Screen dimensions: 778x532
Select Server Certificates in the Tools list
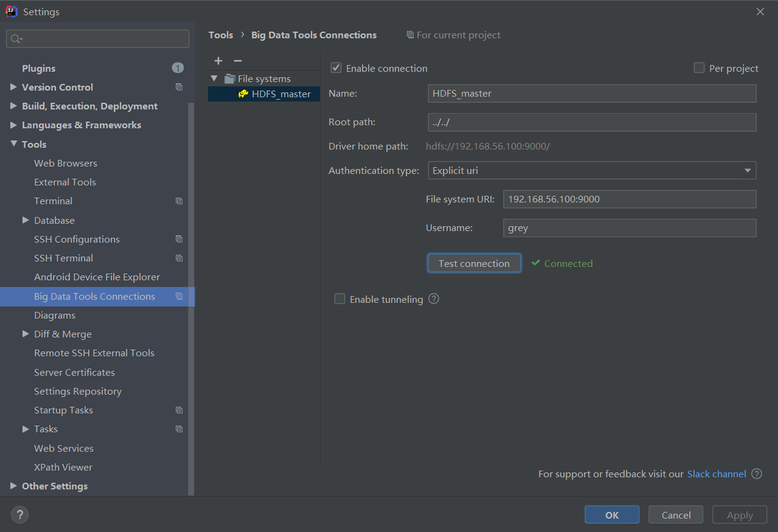pos(74,372)
